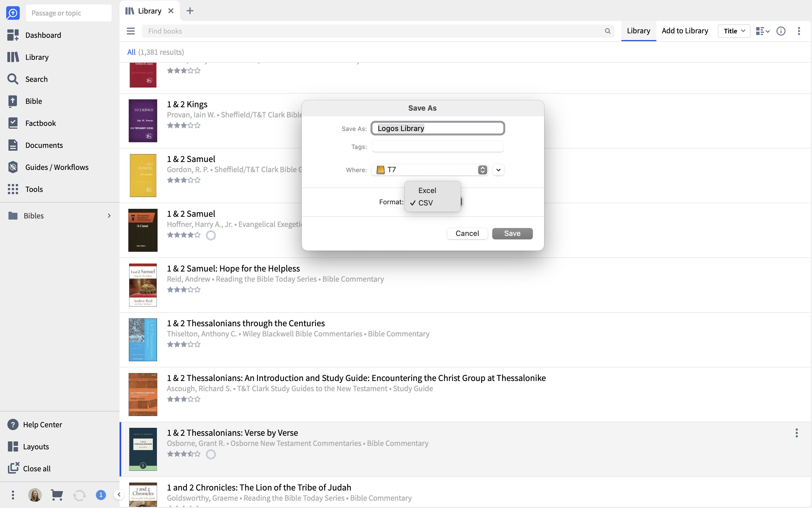Click Wiley Blackwell Bible Commentaries series
The height and width of the screenshot is (508, 812).
click(x=302, y=334)
